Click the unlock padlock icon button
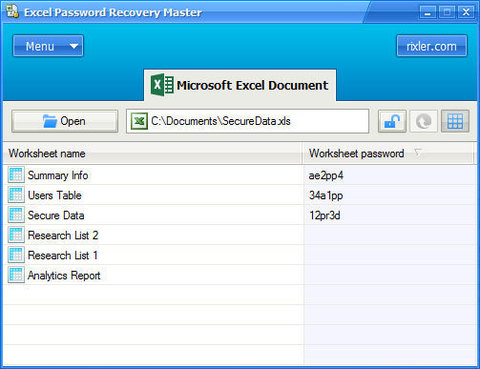 pos(392,121)
